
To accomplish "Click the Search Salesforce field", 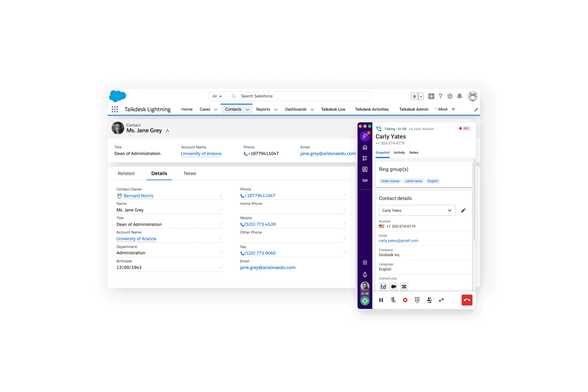I will [298, 96].
